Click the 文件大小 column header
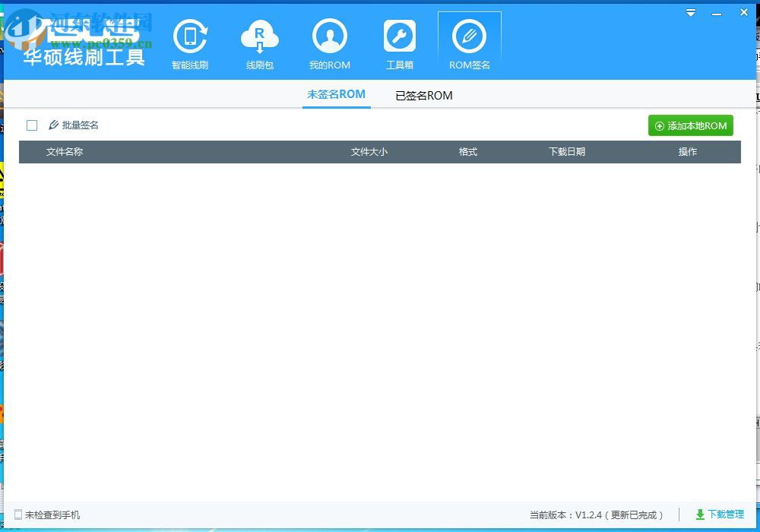 click(x=369, y=152)
